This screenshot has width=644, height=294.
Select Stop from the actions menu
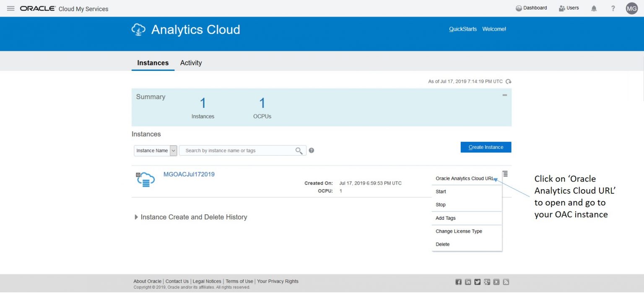click(x=441, y=205)
